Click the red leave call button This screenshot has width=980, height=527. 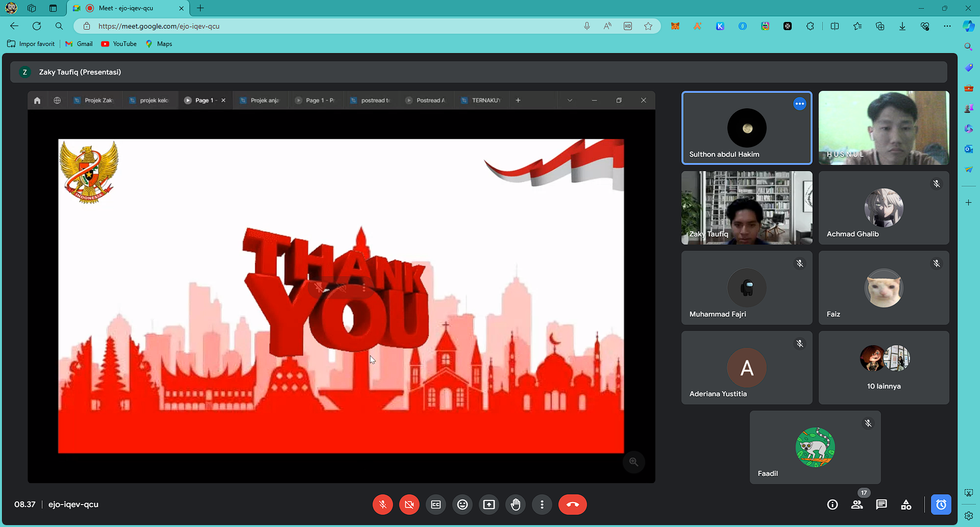coord(572,505)
